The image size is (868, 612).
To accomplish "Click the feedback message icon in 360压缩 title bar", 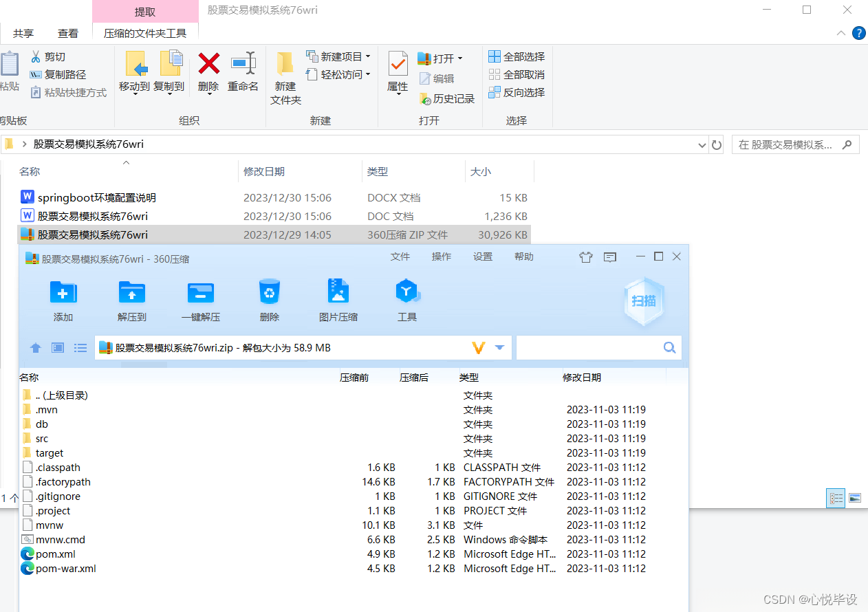I will point(610,257).
